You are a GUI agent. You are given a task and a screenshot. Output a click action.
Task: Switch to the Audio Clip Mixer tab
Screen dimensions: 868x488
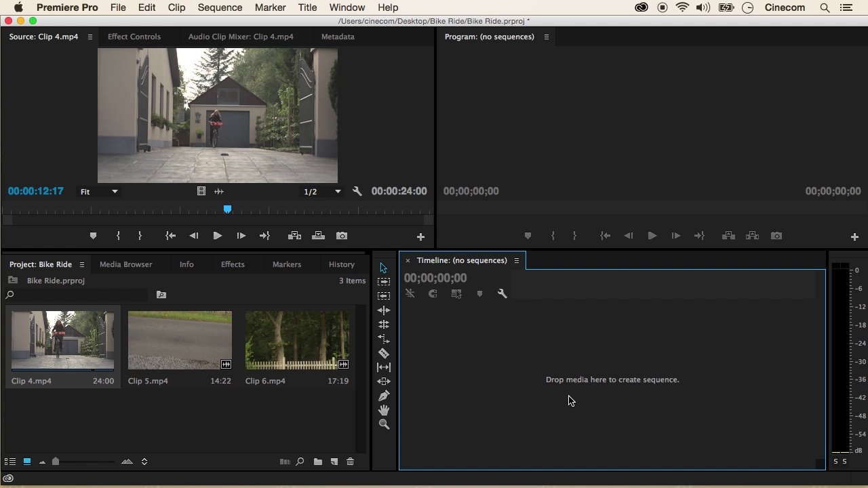click(241, 37)
